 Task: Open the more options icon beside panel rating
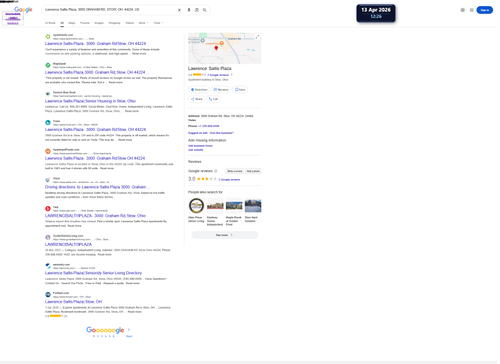point(232,75)
